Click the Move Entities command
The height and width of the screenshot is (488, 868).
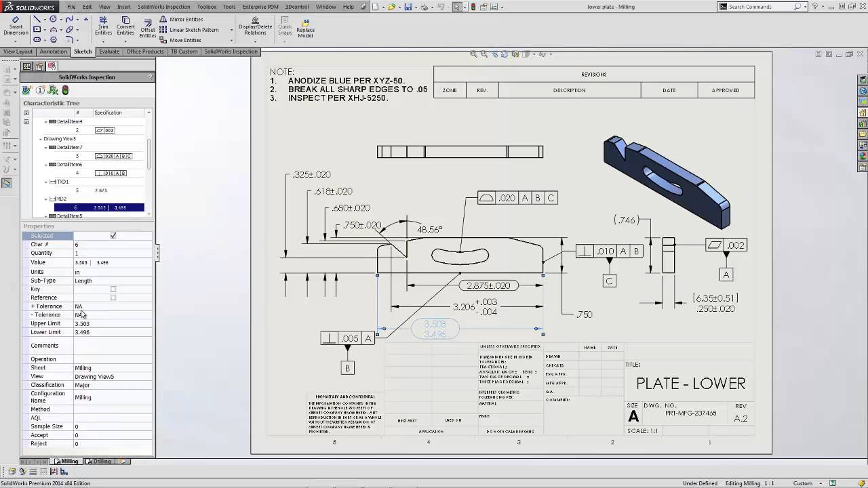click(x=180, y=40)
